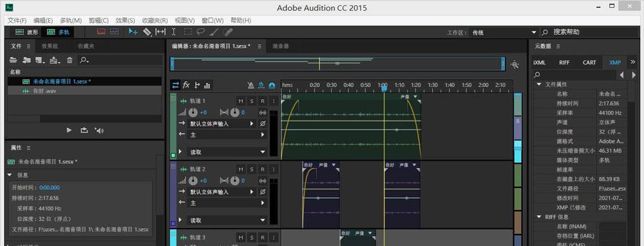Image resolution: width=644 pixels, height=246 pixels.
Task: Toggle loop playback in Files panel
Action: pyautogui.click(x=84, y=130)
